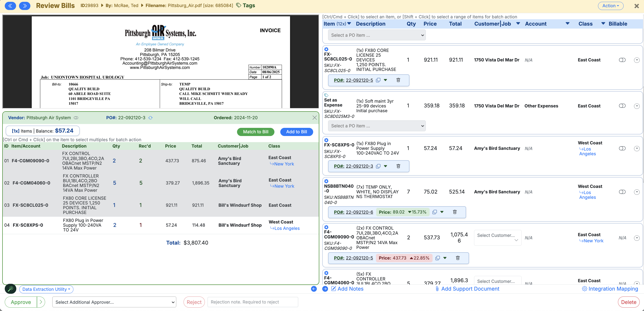
Task: Enable billable toggle on Soft maint row
Action: [622, 106]
